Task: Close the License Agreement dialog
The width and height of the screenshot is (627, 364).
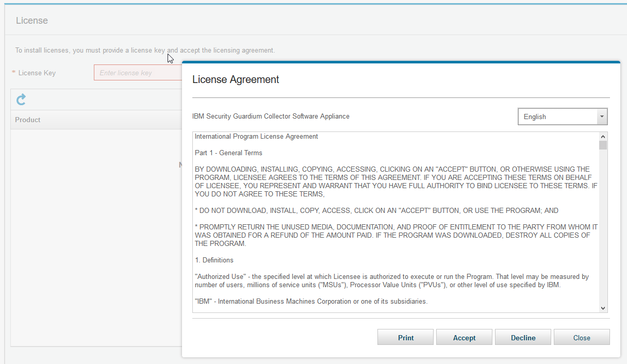Action: click(x=582, y=338)
